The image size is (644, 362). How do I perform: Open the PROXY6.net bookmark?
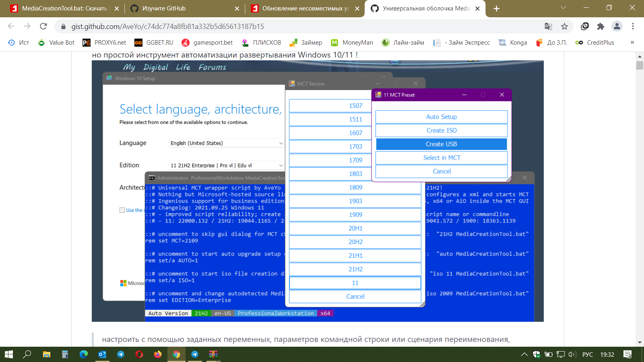tap(104, 42)
